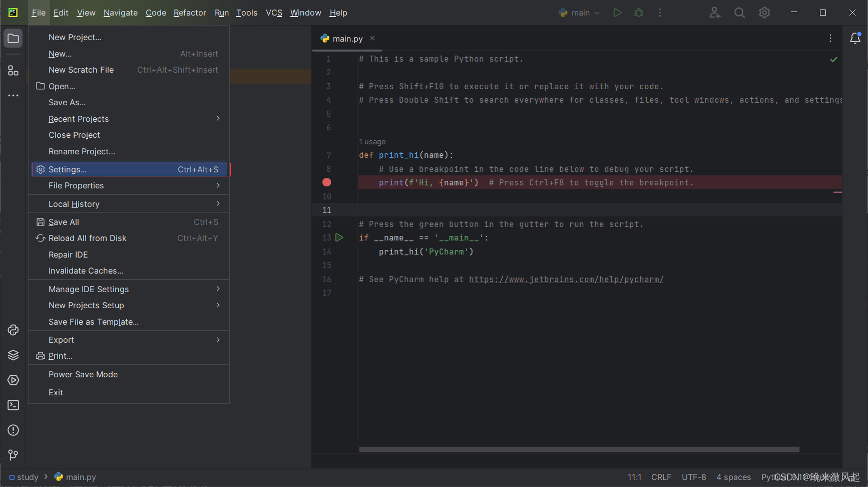This screenshot has width=868, height=487.
Task: Click the '1 usage' hint above print_hi
Action: tap(372, 142)
